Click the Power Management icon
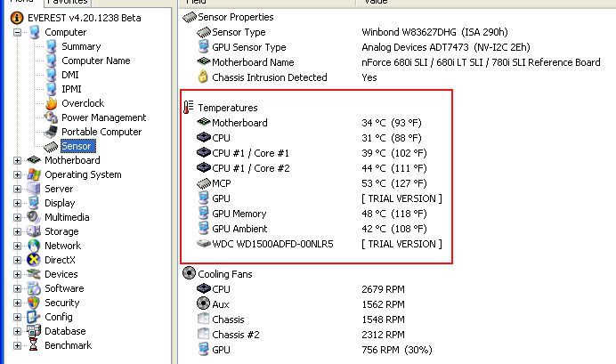The width and height of the screenshot is (616, 364). 51,117
